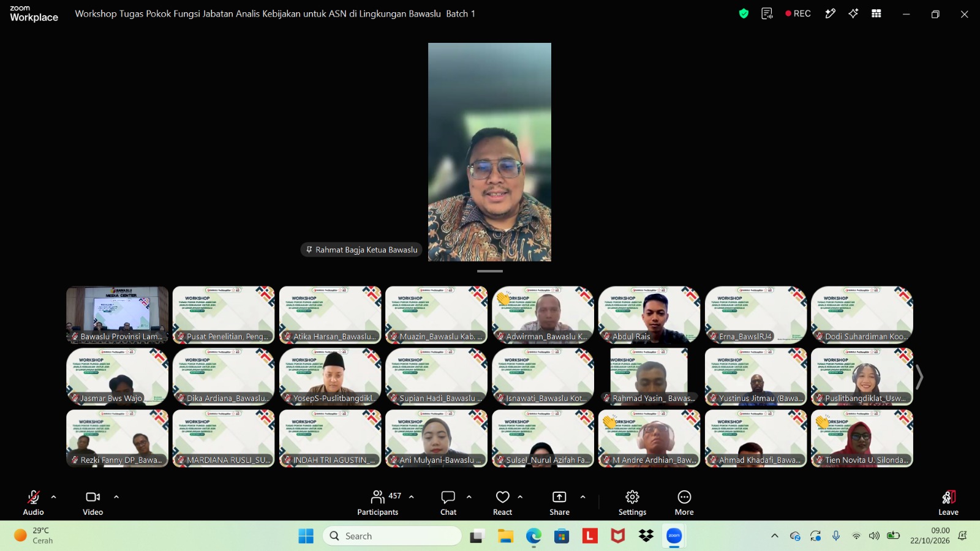The height and width of the screenshot is (551, 980).
Task: Click the Rahmat Bagja Ketua Bawaslu name label
Action: pyautogui.click(x=361, y=250)
